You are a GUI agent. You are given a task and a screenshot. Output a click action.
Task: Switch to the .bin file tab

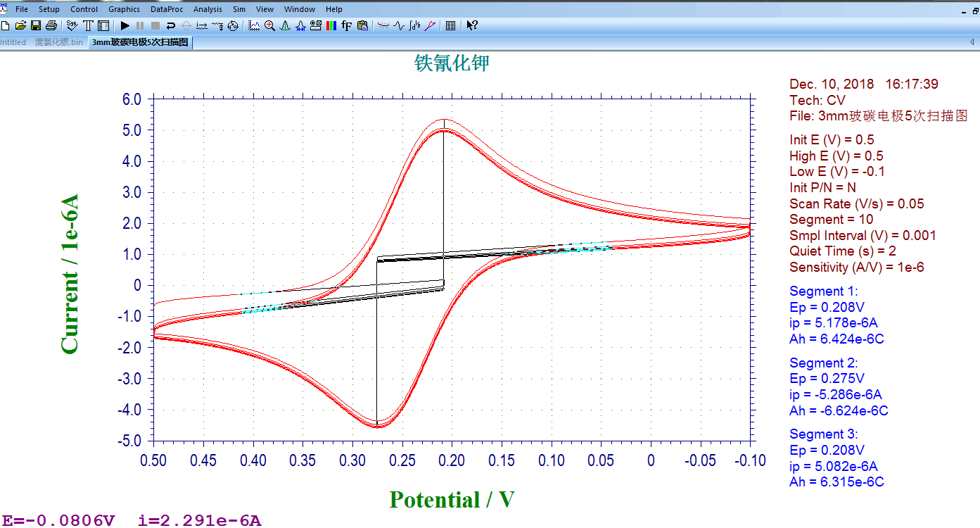point(59,42)
